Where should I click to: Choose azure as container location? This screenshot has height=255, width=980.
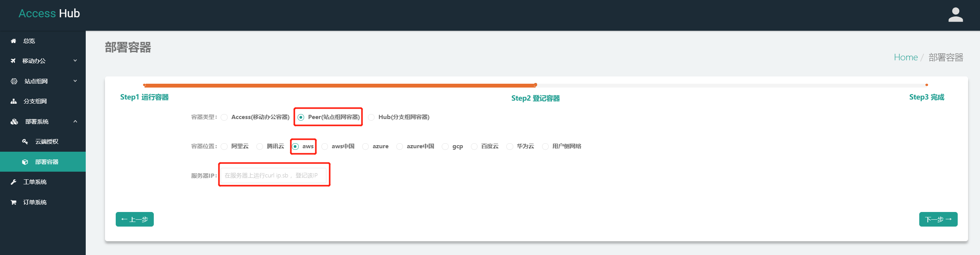point(365,146)
